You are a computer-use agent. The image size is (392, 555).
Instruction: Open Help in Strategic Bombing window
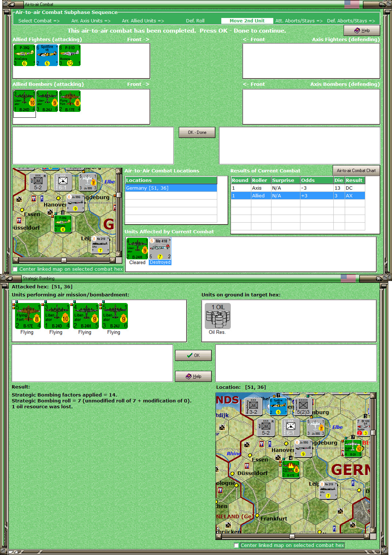tap(193, 376)
